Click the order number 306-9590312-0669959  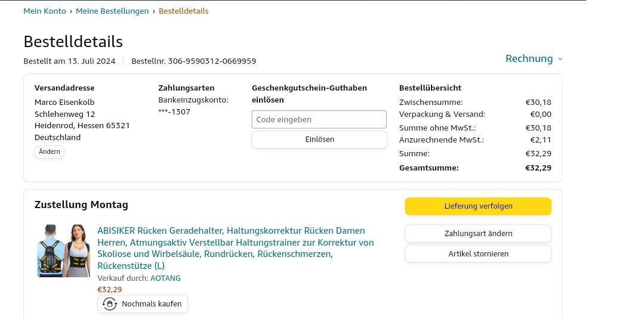[212, 61]
